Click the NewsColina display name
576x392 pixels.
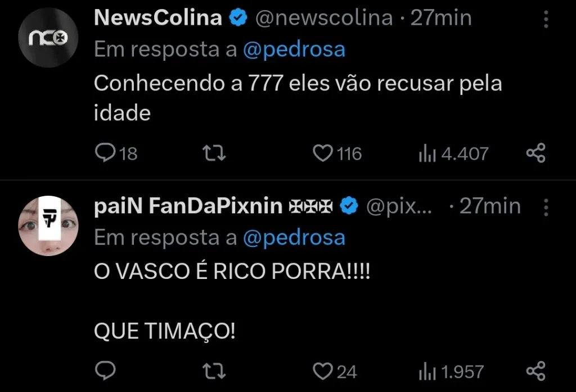tap(157, 17)
